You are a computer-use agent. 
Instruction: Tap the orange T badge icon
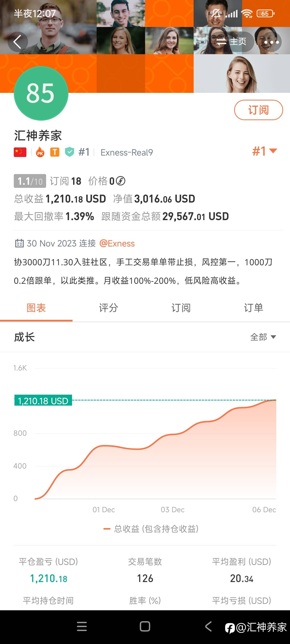(55, 152)
